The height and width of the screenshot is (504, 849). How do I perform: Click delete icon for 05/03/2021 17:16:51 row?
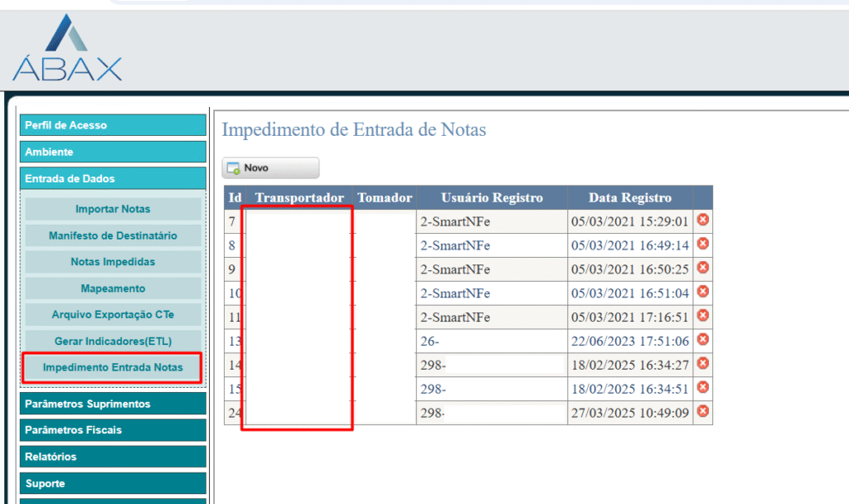pos(703,316)
